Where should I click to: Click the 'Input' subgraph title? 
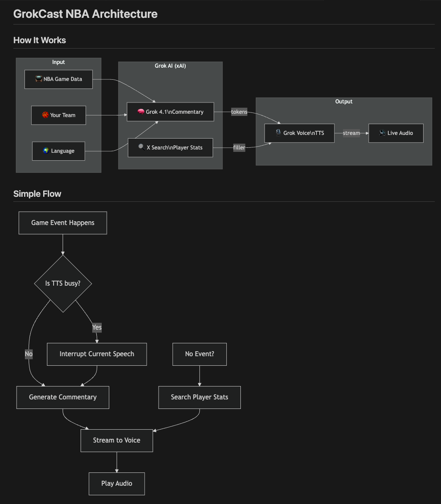[x=59, y=62]
